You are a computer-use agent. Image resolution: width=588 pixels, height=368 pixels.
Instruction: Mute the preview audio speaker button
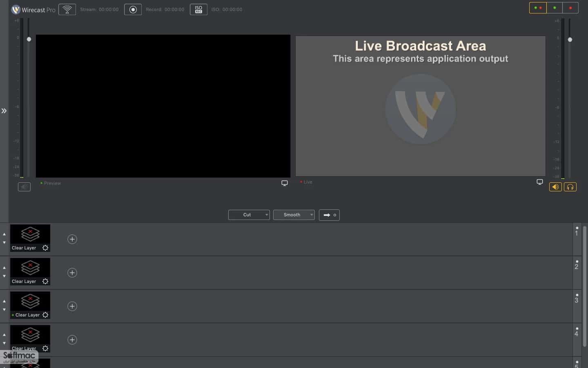(24, 187)
